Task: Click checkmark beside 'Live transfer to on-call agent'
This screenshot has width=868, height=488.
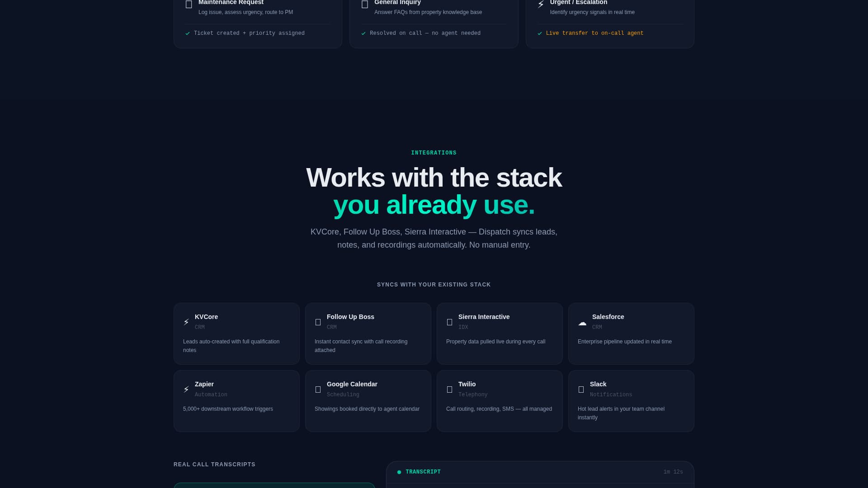Action: point(539,33)
